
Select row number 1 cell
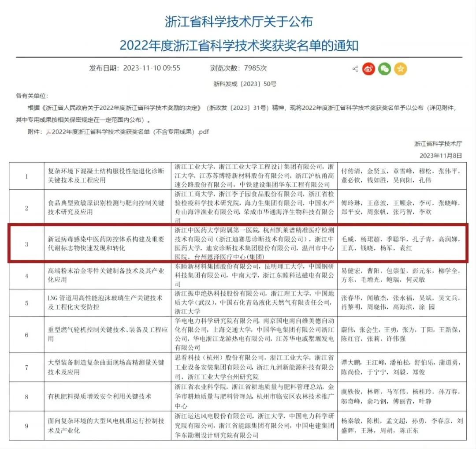27,176
